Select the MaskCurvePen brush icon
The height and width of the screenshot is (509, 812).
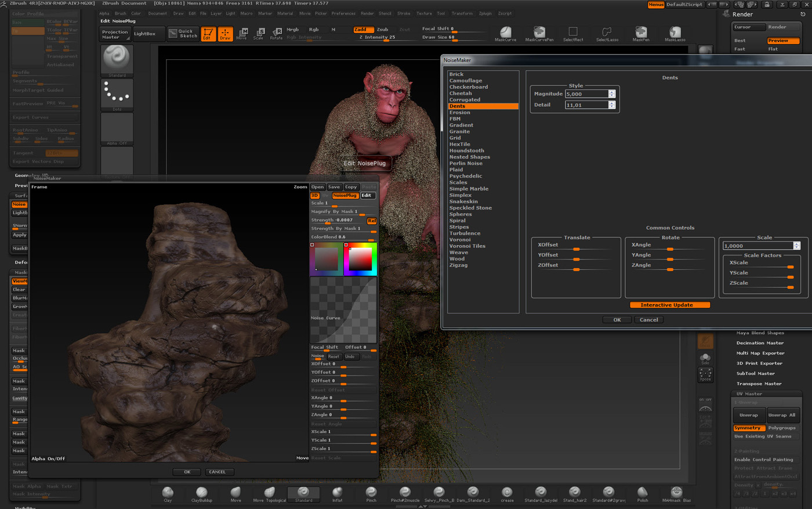click(x=539, y=34)
